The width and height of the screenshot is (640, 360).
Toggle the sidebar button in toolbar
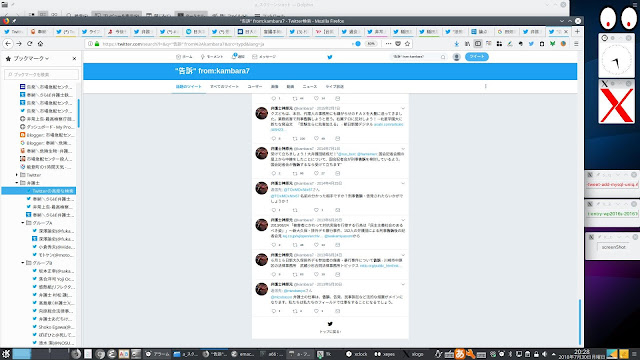tap(478, 44)
